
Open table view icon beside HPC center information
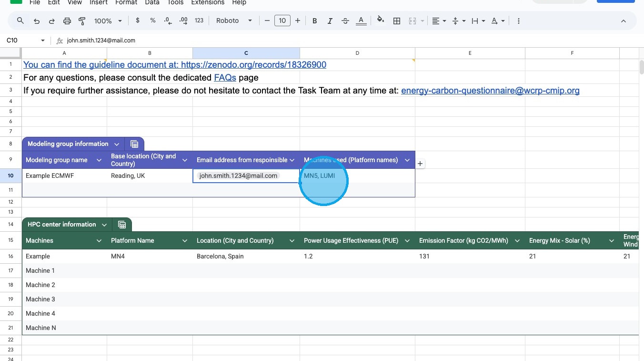coord(122,225)
